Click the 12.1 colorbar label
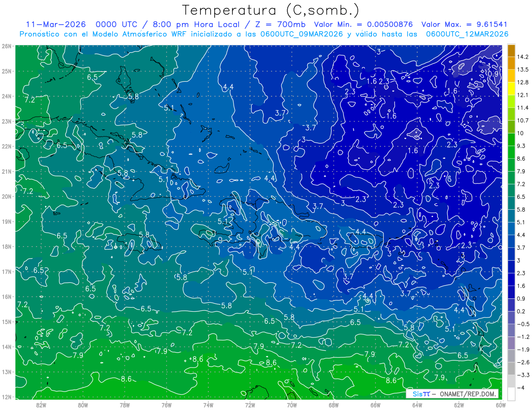This screenshot has height=411, width=532. coord(524,95)
